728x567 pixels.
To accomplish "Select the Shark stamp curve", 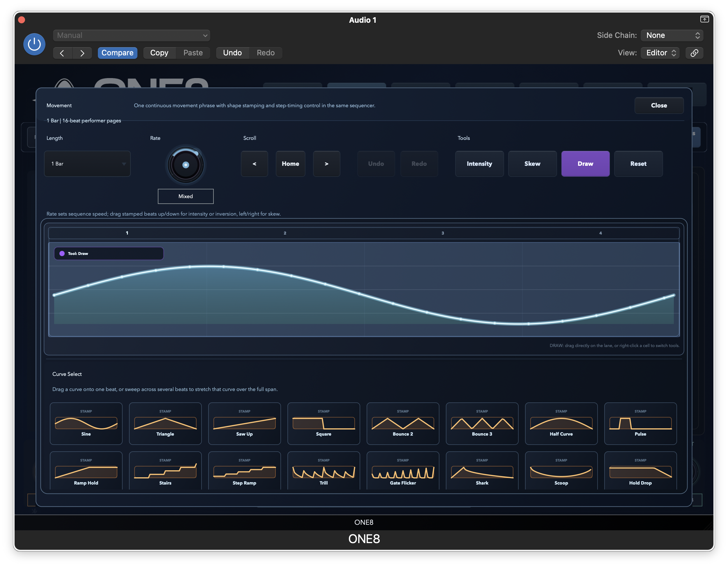I will pos(482,471).
